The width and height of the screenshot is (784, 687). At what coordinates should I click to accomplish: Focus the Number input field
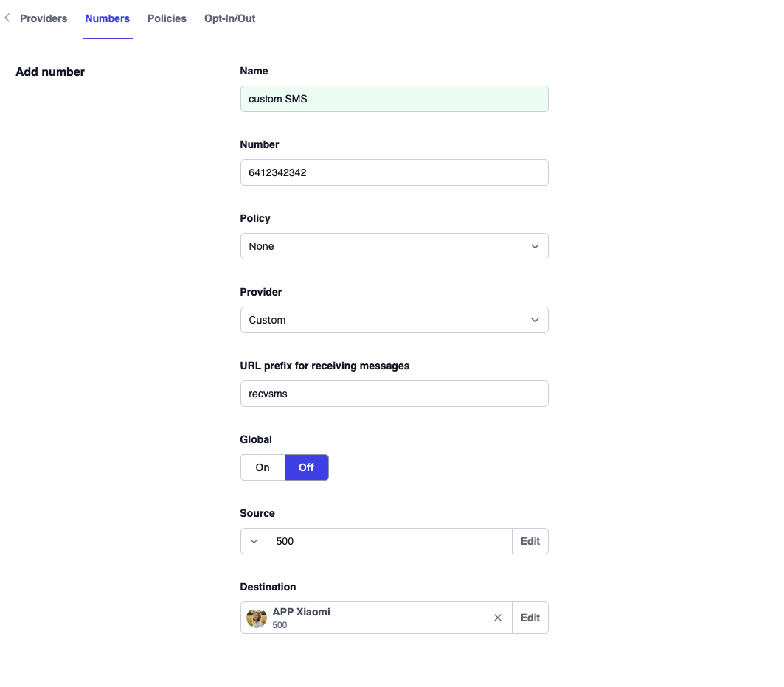tap(394, 172)
